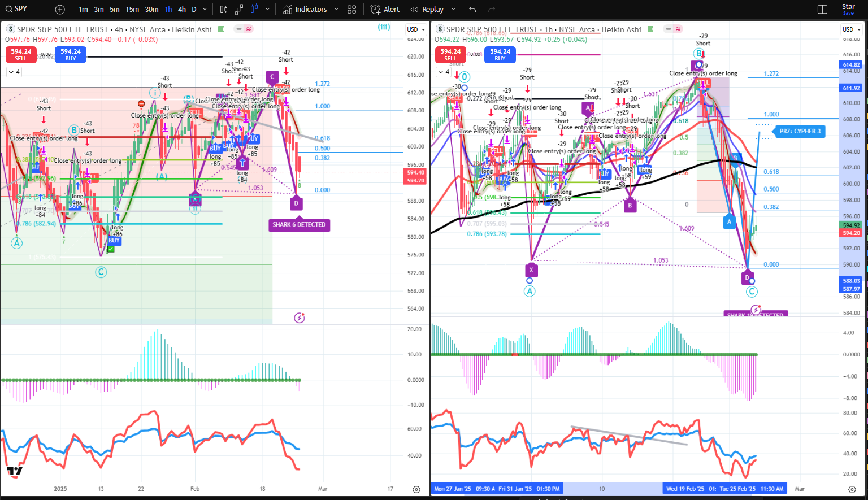Click the 594.24 SELL button on 4h chart
Screen dimensions: 868x500
coord(21,55)
